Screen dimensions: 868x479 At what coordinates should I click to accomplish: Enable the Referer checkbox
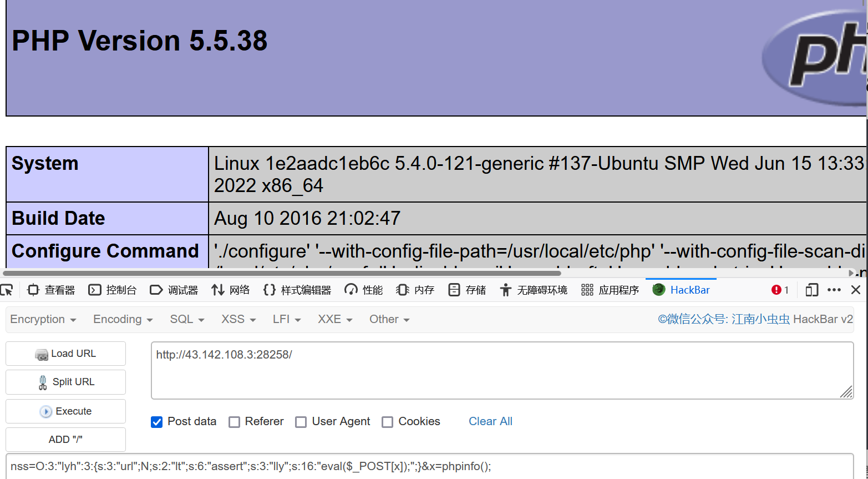[x=235, y=422]
